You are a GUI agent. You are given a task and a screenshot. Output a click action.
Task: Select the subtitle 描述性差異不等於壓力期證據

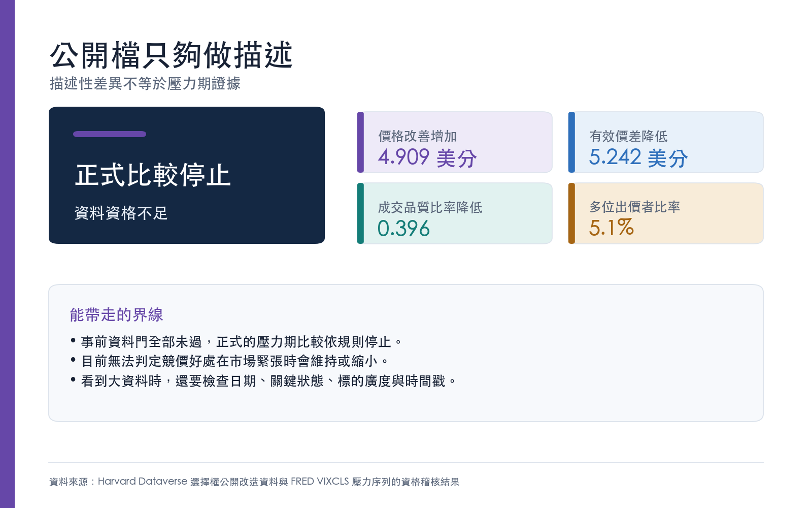(145, 83)
